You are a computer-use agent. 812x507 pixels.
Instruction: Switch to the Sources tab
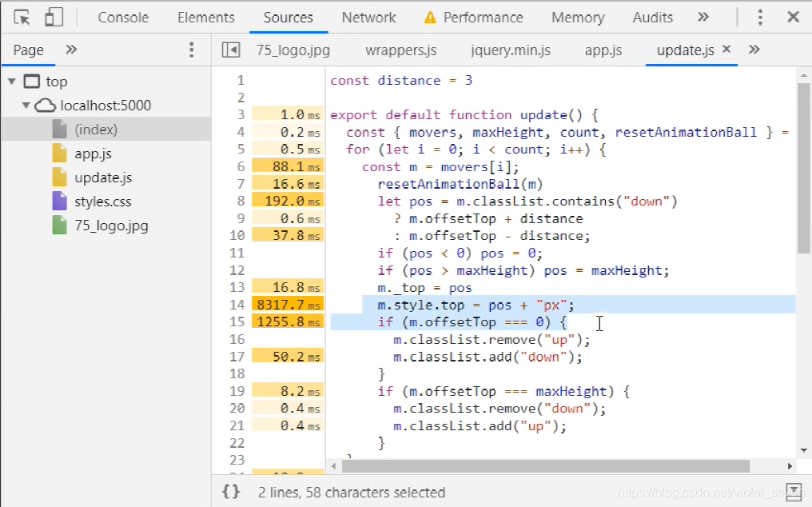(288, 18)
